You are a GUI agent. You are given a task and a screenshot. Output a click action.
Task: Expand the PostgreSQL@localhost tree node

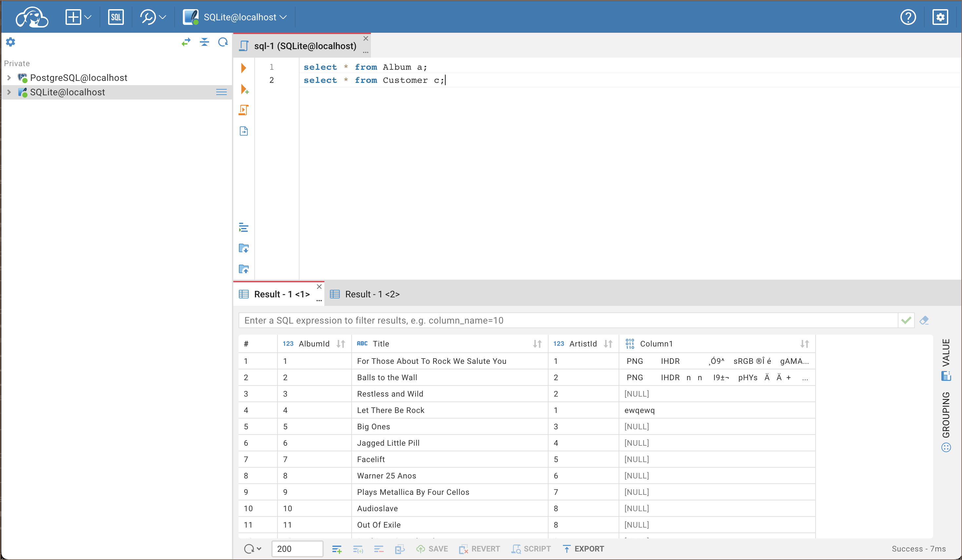click(x=9, y=78)
